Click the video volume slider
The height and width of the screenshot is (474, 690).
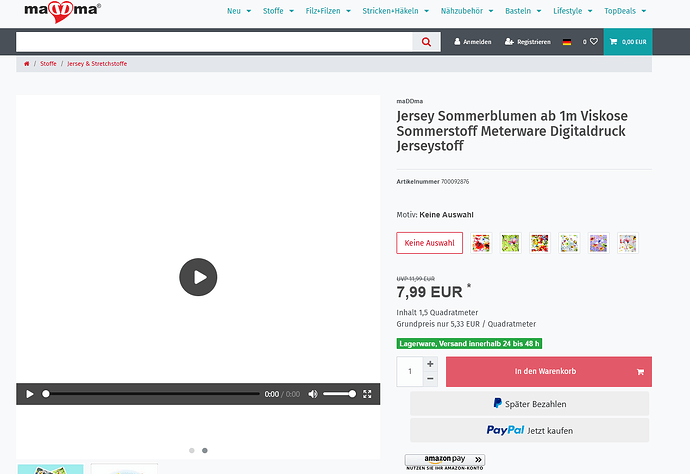coord(339,394)
